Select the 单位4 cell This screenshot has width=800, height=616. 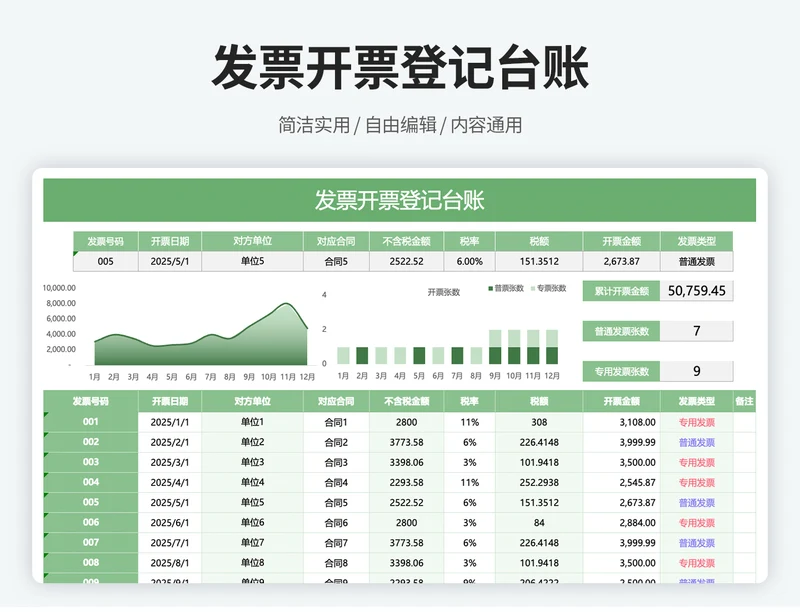click(x=253, y=482)
